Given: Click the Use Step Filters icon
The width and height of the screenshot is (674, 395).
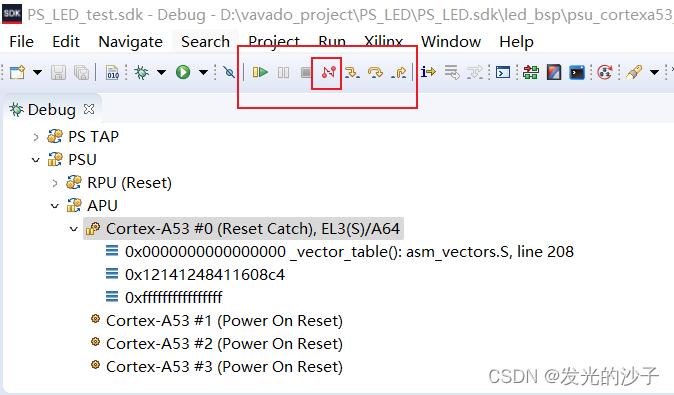Looking at the screenshot, I should (x=475, y=72).
